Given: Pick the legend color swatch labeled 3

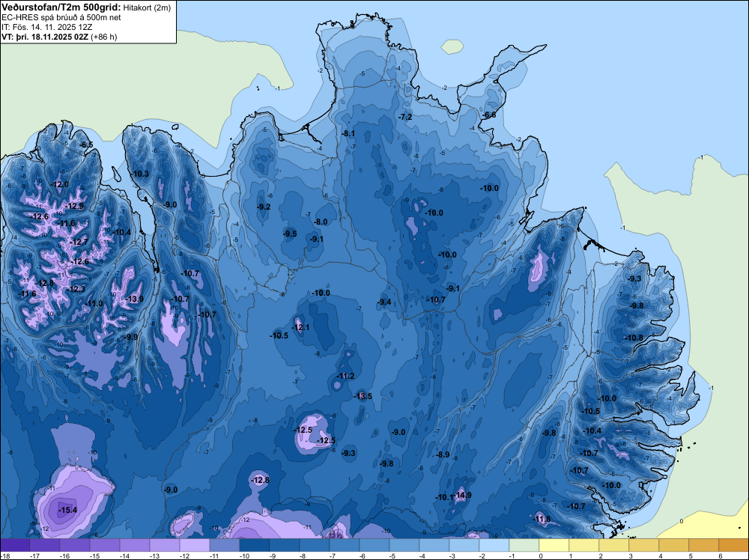Looking at the screenshot, I should point(644,545).
